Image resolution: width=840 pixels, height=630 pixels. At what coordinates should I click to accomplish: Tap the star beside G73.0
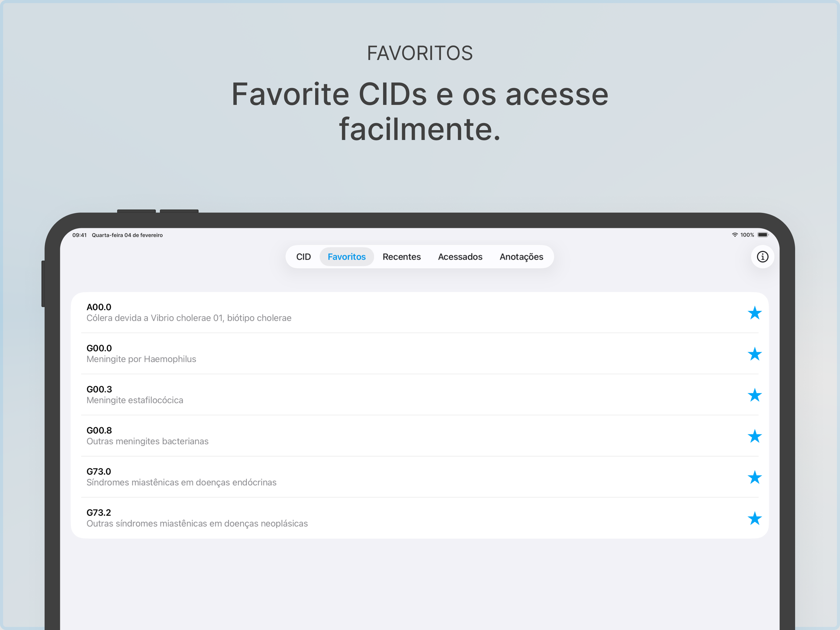pos(755,477)
